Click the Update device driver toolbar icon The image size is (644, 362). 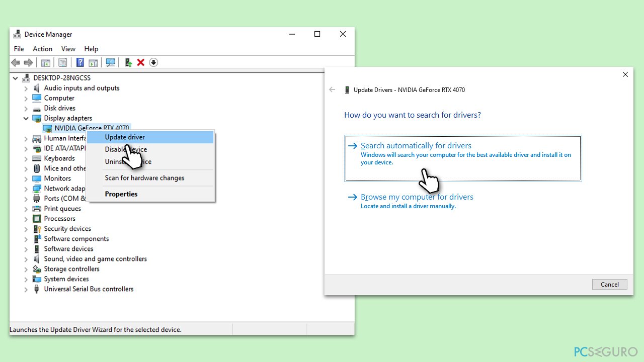click(128, 62)
